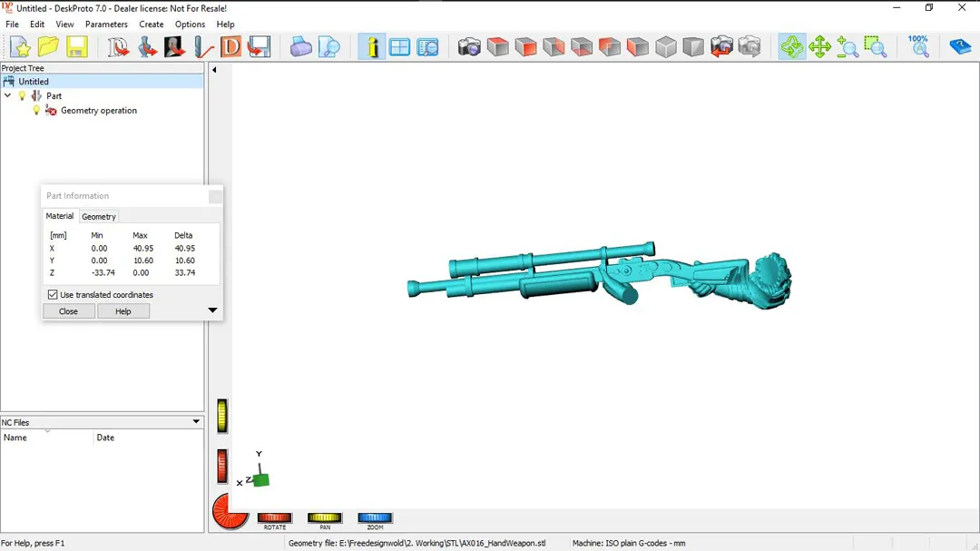Open the Help menu
The image size is (980, 551).
(226, 25)
